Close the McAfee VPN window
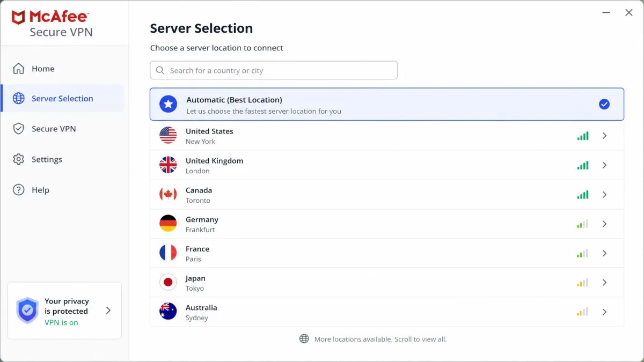The height and width of the screenshot is (362, 644). 629,13
